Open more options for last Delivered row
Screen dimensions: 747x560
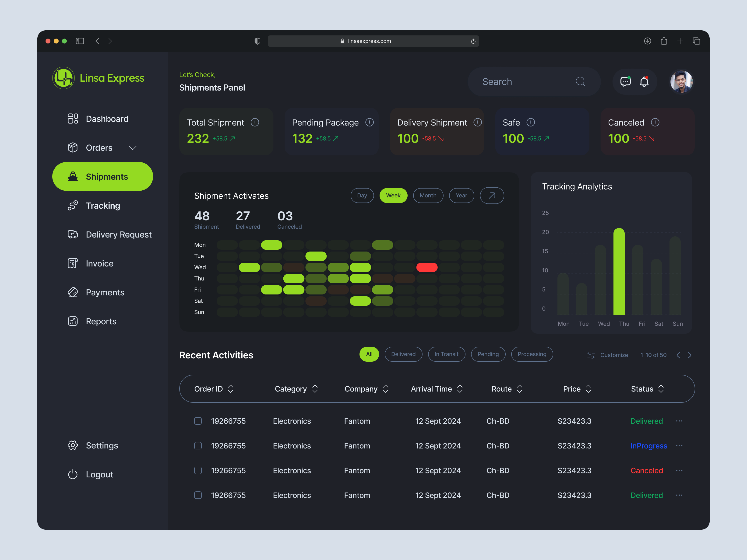[679, 495]
